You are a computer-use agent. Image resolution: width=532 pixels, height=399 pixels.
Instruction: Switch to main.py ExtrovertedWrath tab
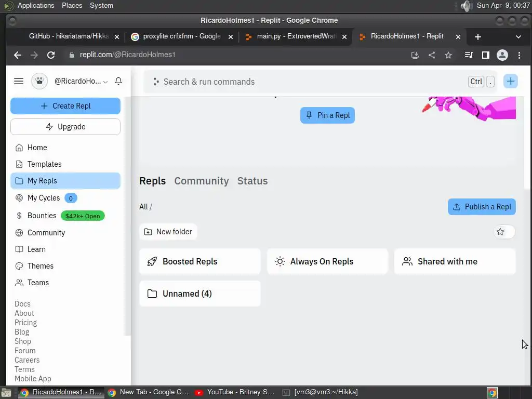pos(295,36)
